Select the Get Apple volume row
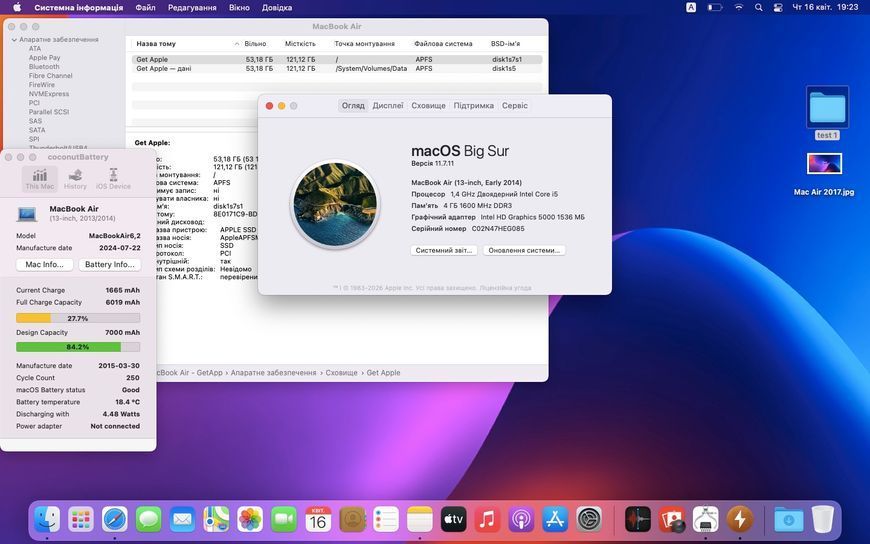870x544 pixels. 337,59
